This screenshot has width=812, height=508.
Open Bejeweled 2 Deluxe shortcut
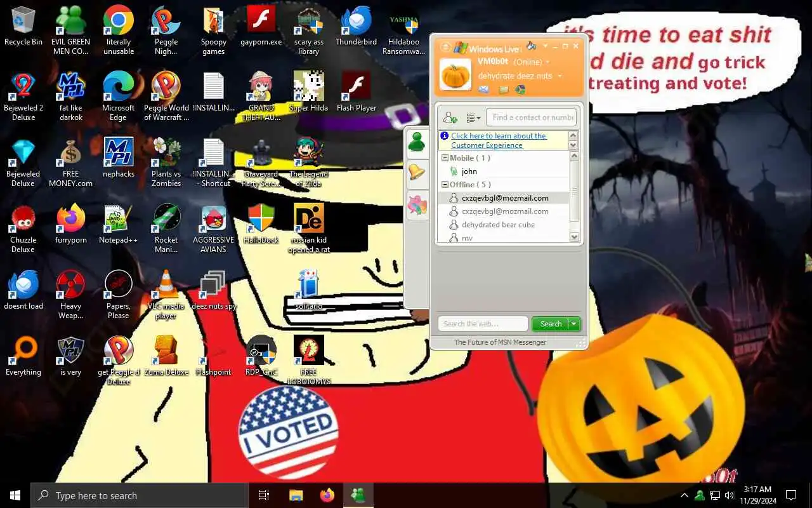(23, 96)
